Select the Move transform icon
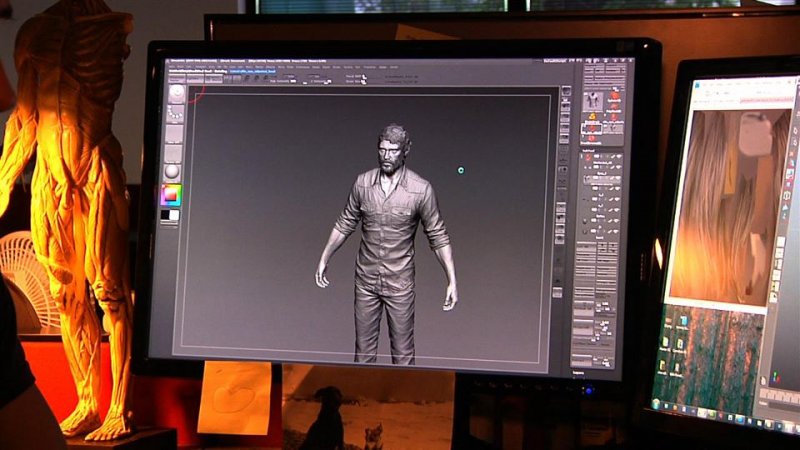 click(247, 79)
